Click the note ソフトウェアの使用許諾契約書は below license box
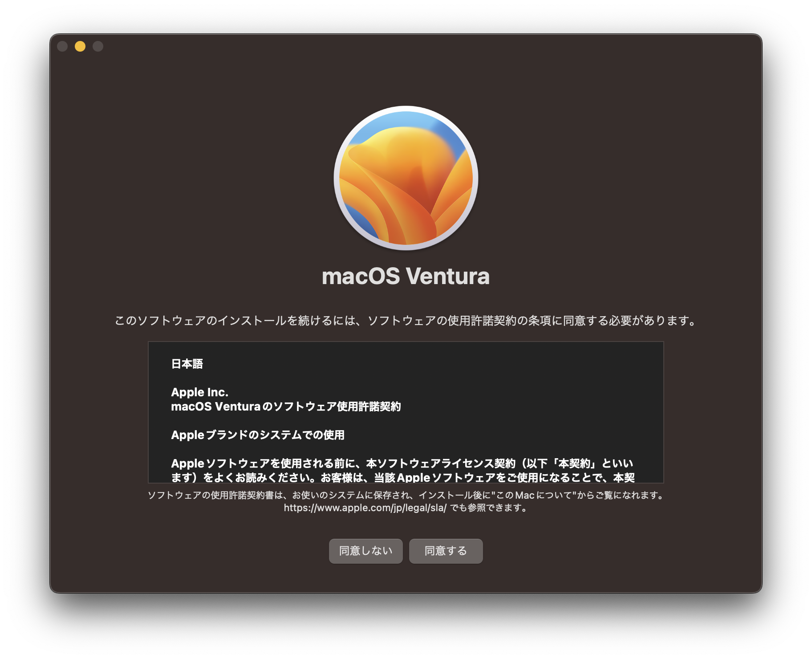The image size is (812, 659). click(406, 495)
